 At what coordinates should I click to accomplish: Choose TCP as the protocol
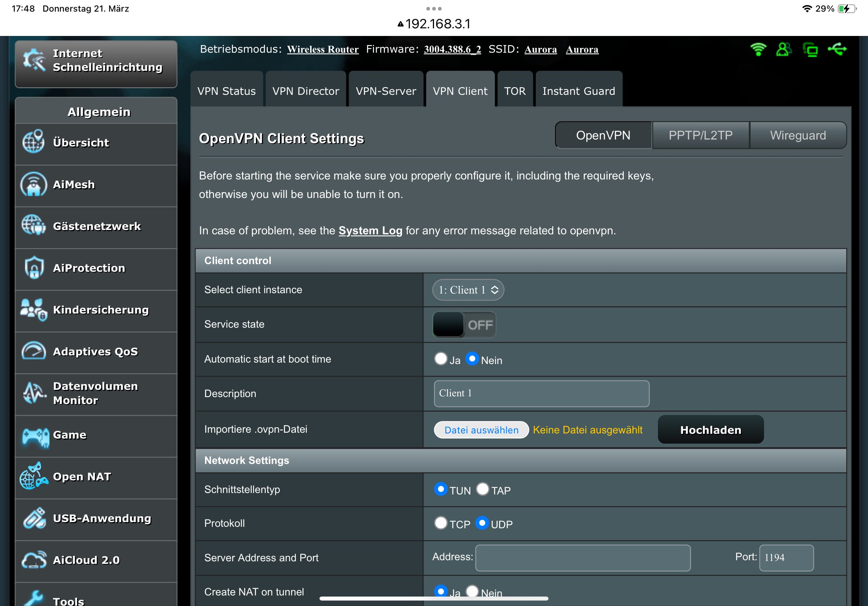(x=441, y=523)
